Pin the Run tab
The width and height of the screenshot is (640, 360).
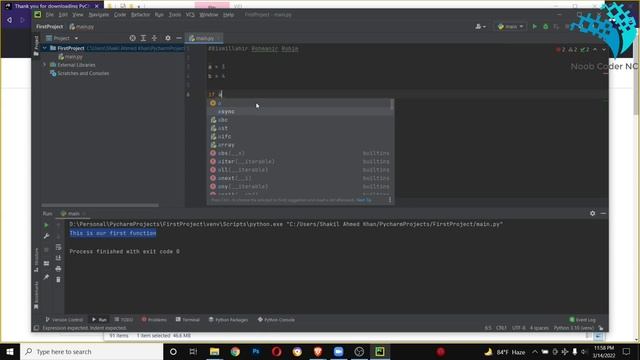(x=46, y=277)
